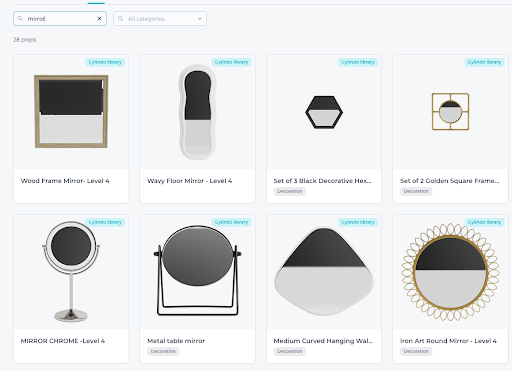Click Cylindo library badge on Wavy Floor Mirror

click(231, 62)
